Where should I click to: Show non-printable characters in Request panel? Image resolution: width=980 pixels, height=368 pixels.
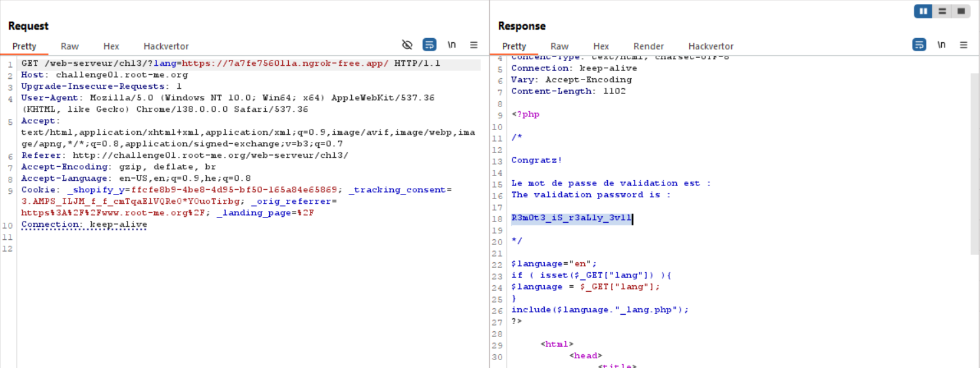[452, 45]
